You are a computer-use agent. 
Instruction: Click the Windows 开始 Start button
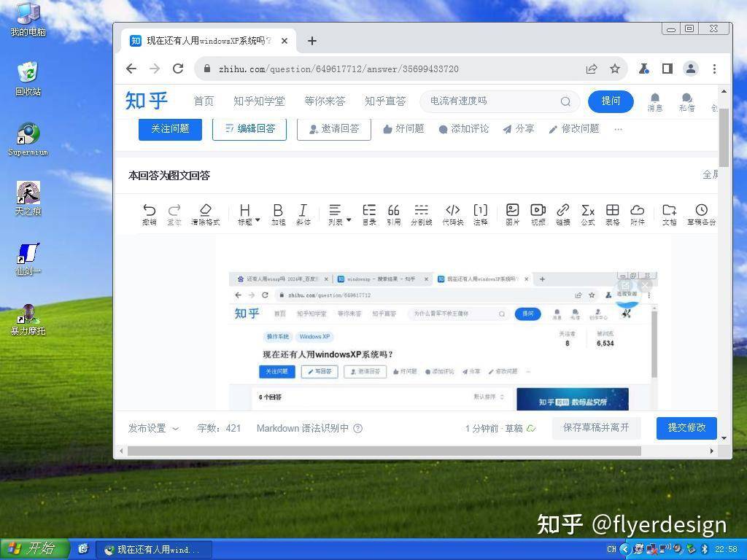point(35,549)
